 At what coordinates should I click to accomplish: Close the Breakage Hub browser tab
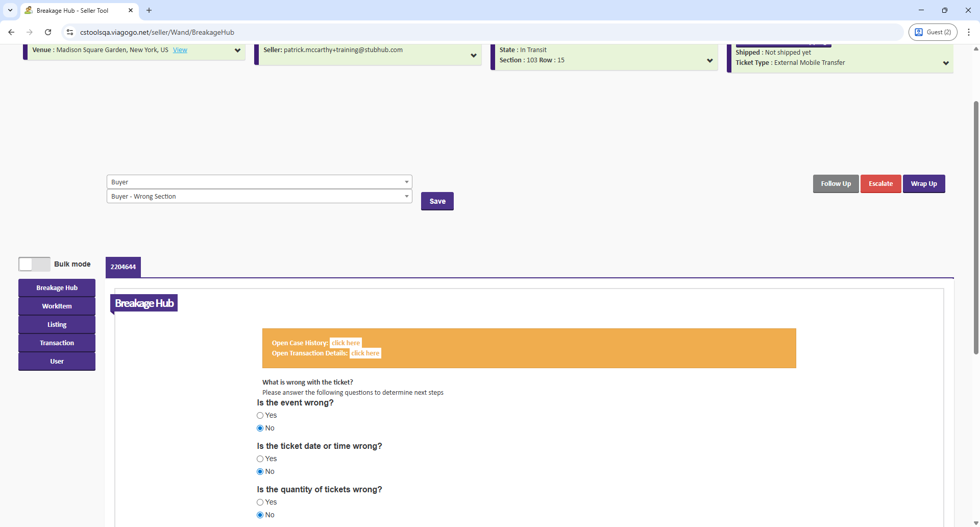[x=131, y=10]
